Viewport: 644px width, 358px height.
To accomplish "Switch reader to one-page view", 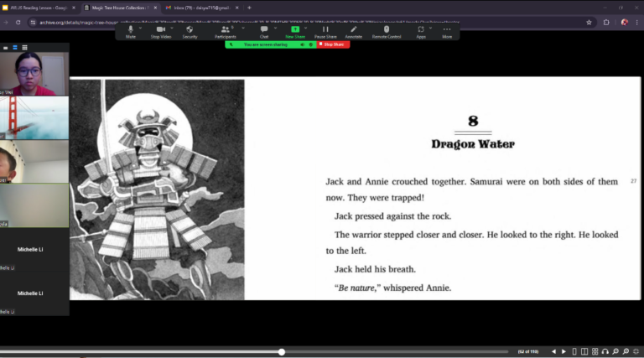I will point(574,351).
